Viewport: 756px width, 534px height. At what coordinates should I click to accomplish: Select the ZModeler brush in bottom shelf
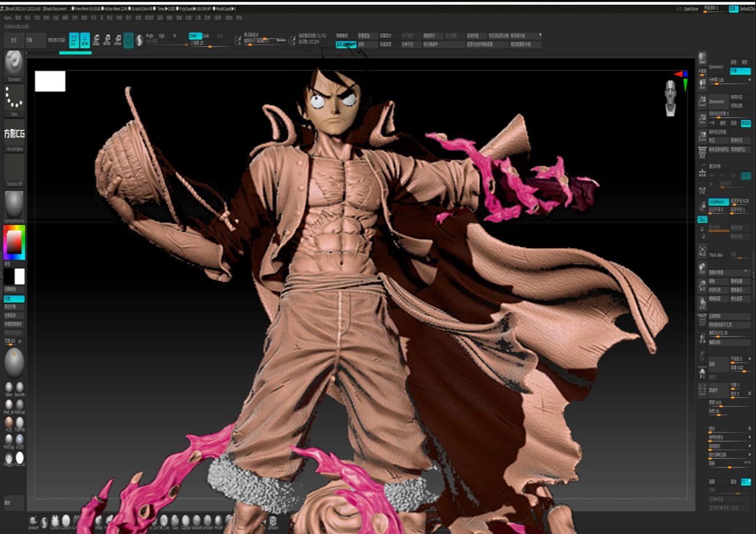point(273,522)
